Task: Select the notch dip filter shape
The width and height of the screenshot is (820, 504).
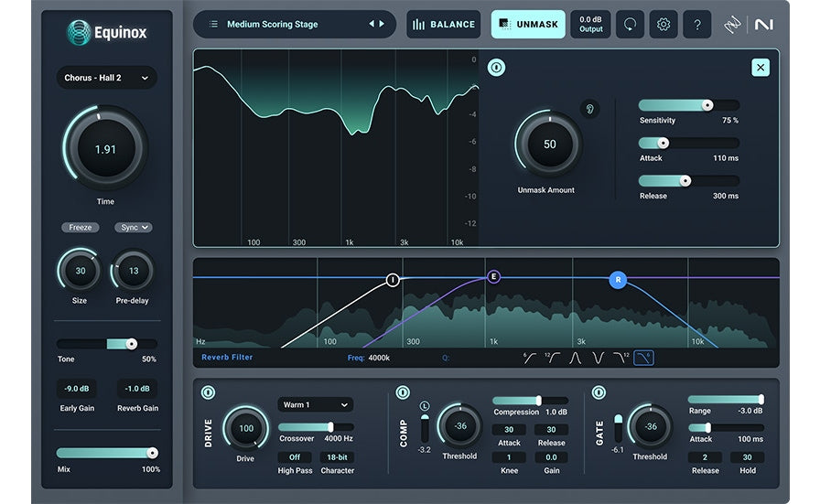Action: click(x=598, y=358)
